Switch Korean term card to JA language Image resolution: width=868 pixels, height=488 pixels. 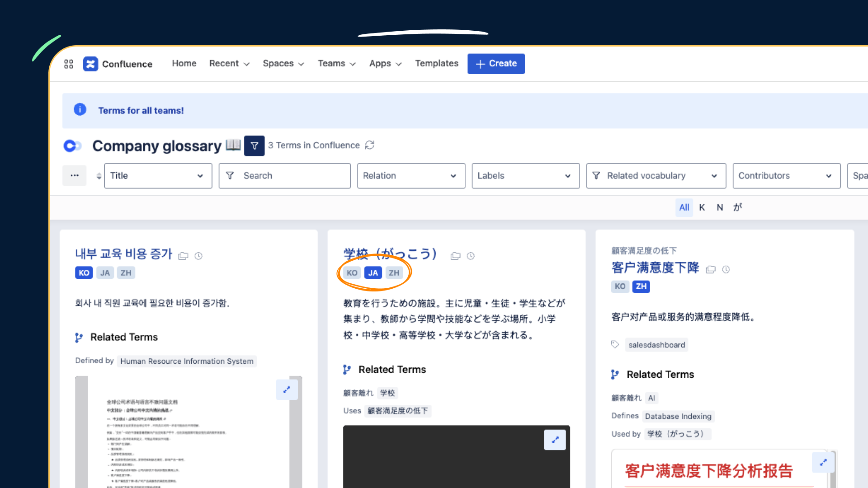pyautogui.click(x=105, y=273)
